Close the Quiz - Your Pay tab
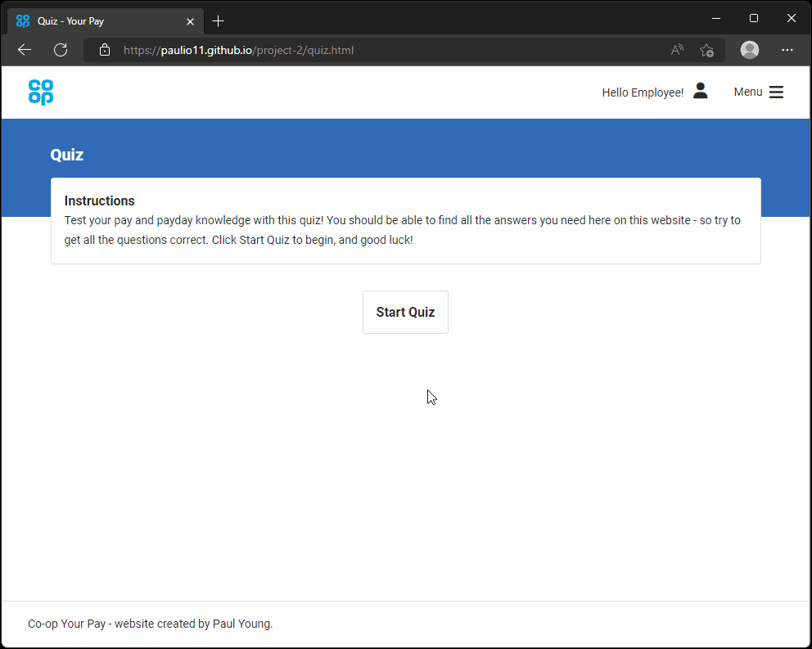This screenshot has width=812, height=649. coord(191,20)
